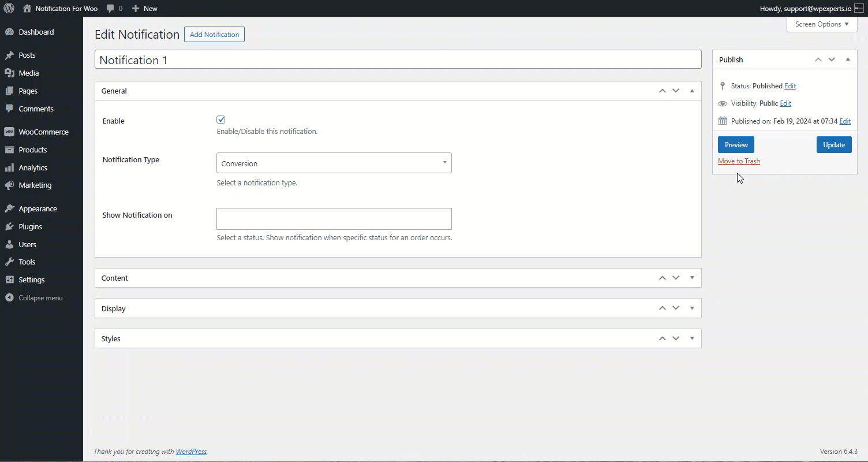Click the Preview button
Screen dimensions: 868x462
[736, 145]
